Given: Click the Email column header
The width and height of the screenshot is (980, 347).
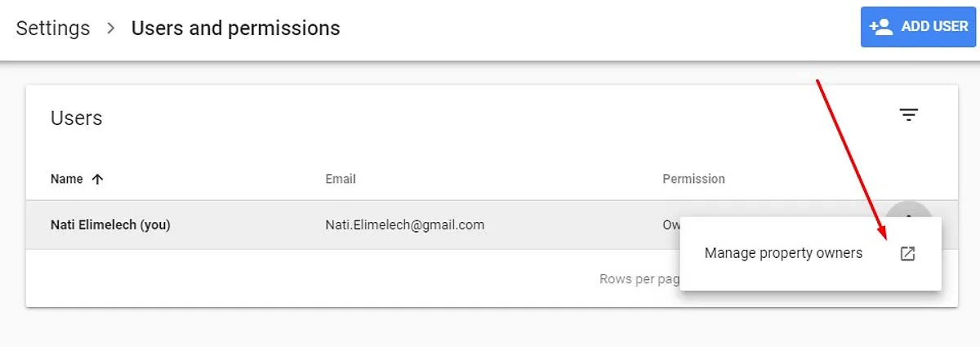Looking at the screenshot, I should [341, 179].
